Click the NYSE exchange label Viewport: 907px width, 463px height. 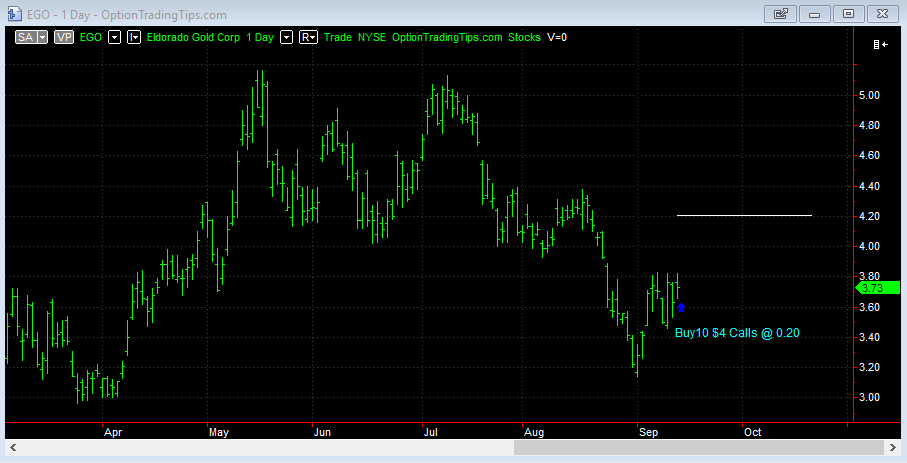pyautogui.click(x=372, y=38)
